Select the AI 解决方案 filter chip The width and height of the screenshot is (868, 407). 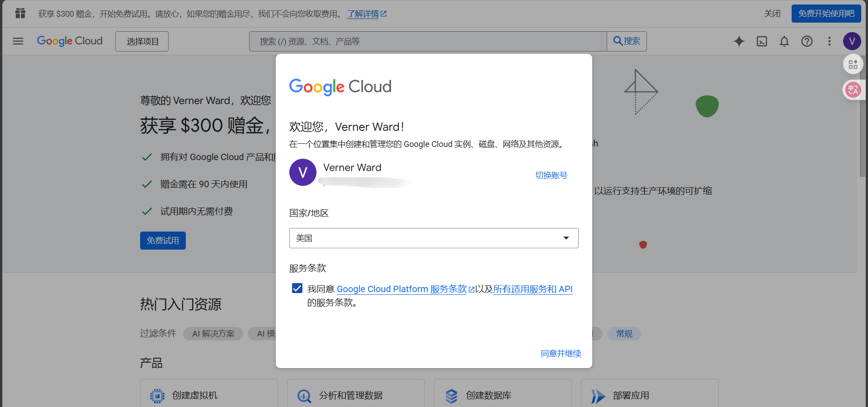(x=213, y=334)
